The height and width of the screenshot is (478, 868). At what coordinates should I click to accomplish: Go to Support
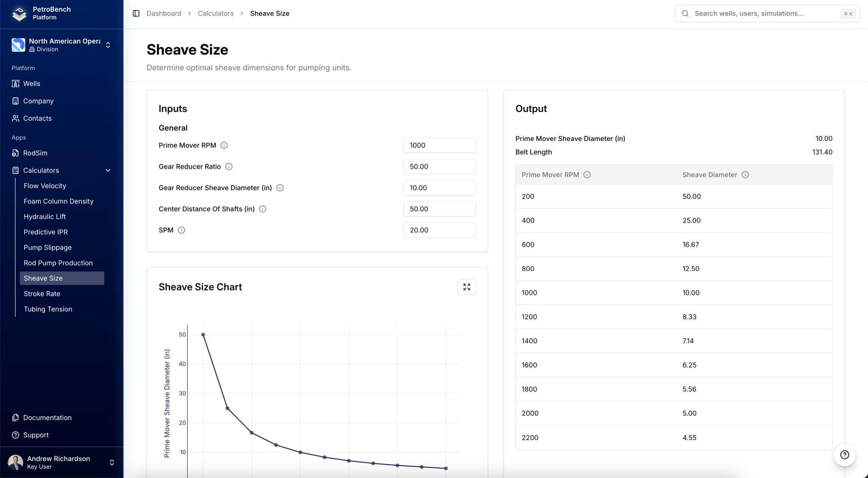[36, 435]
